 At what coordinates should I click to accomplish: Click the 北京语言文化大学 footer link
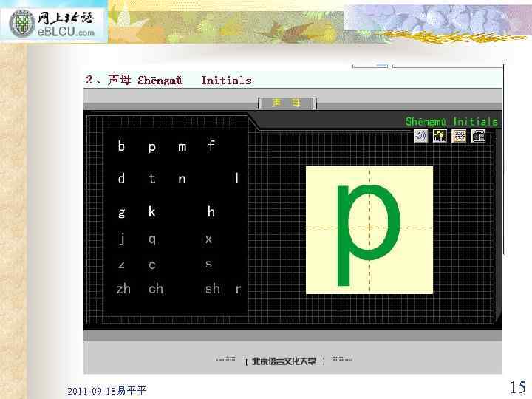[x=284, y=361]
